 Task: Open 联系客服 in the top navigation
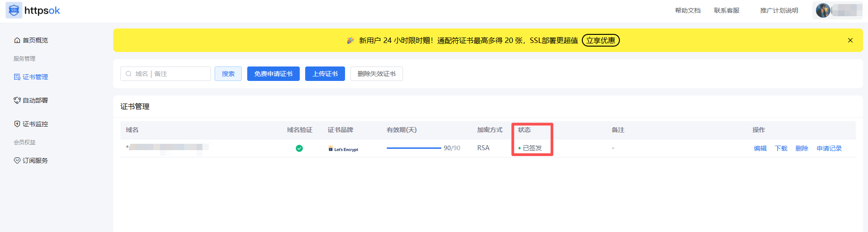[x=726, y=10]
